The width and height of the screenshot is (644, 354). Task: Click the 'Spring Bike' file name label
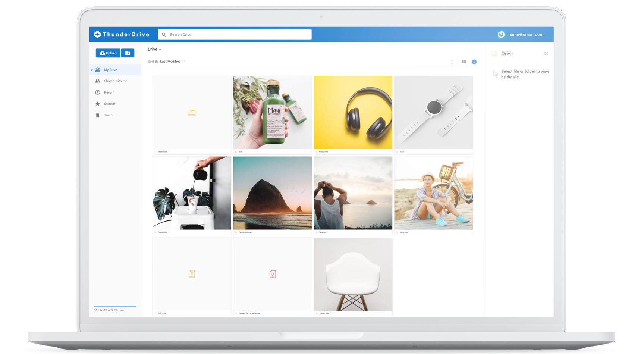(404, 232)
